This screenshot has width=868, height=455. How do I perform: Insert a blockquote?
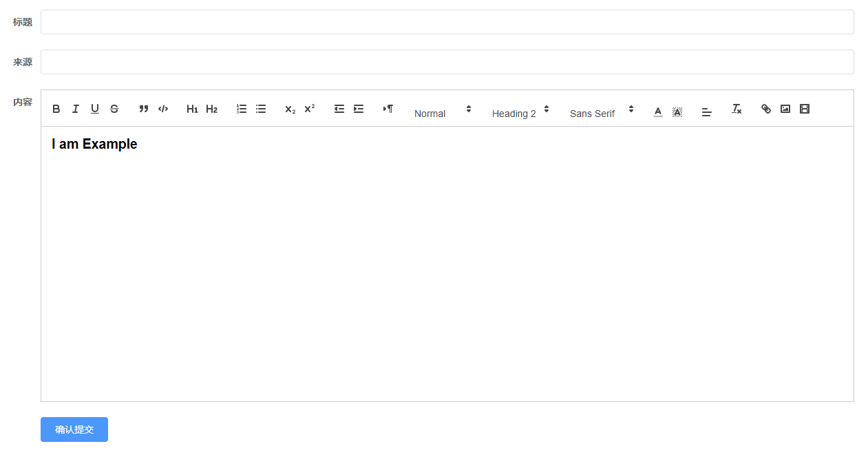click(x=144, y=109)
